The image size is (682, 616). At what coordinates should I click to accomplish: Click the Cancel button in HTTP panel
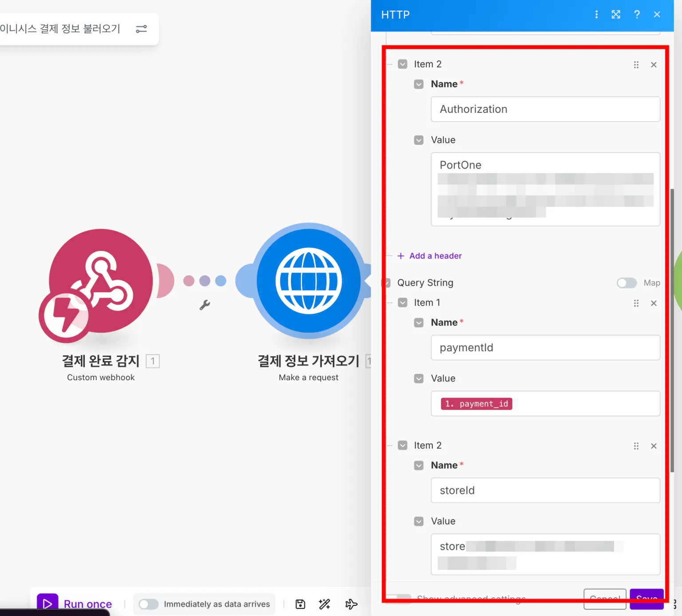point(605,599)
